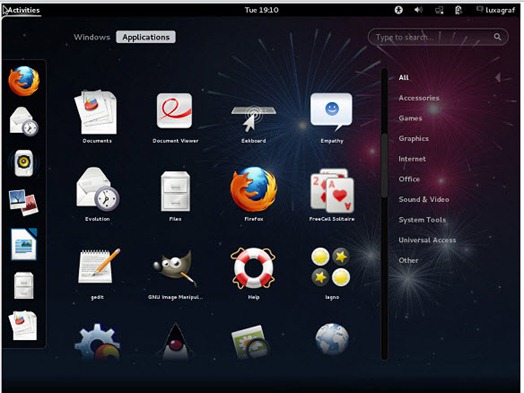Open the luxagraf user menu
524x393 pixels.
(x=496, y=10)
